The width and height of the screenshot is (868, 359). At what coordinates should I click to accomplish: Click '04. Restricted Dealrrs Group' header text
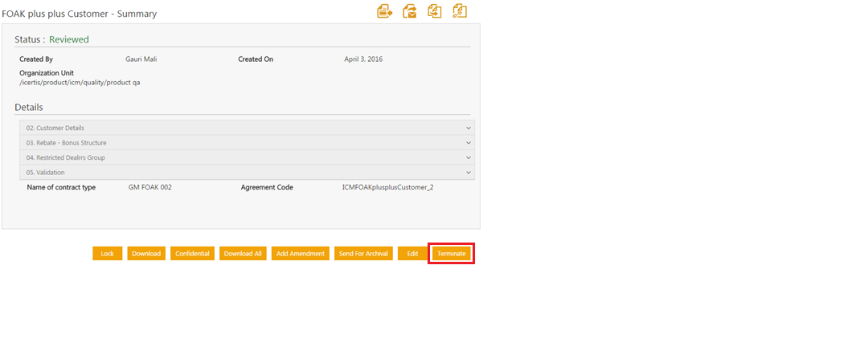[x=65, y=157]
